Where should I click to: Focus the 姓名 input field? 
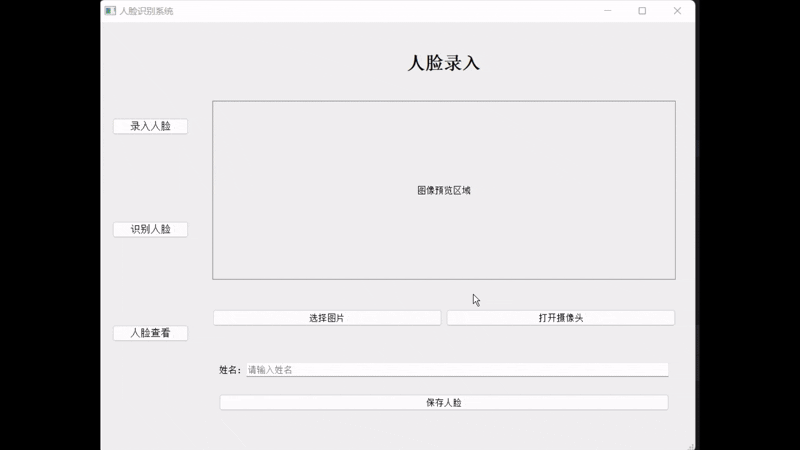pyautogui.click(x=457, y=370)
